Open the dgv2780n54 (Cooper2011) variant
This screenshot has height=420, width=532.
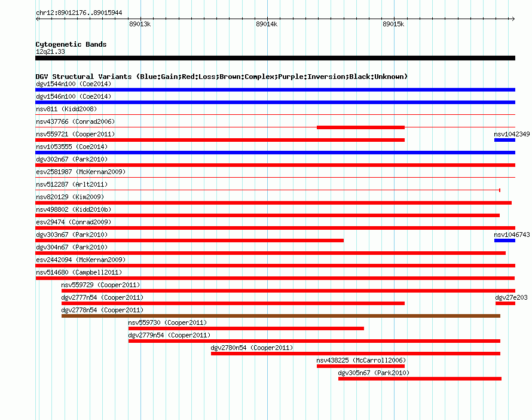252,348
